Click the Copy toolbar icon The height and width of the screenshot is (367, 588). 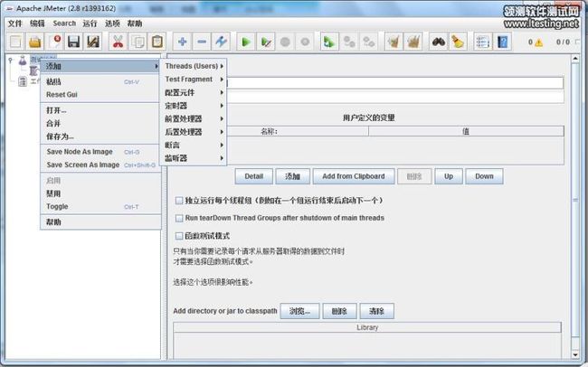tap(138, 42)
